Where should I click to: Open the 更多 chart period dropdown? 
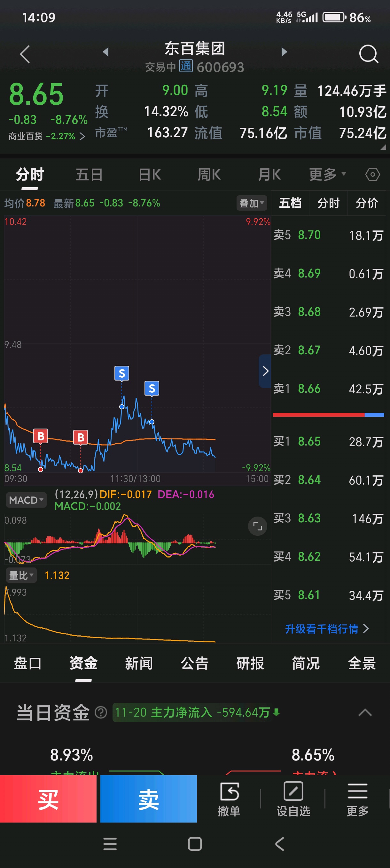(x=327, y=174)
